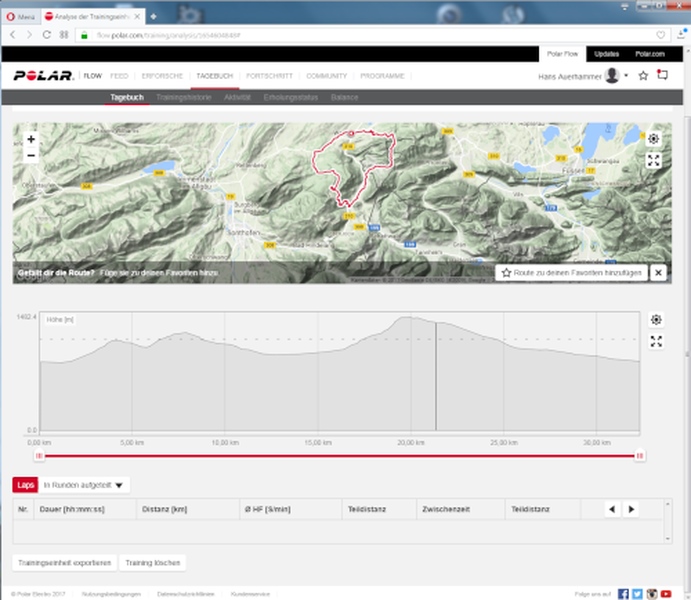Open map settings gear icon
691x600 pixels.
coord(654,139)
